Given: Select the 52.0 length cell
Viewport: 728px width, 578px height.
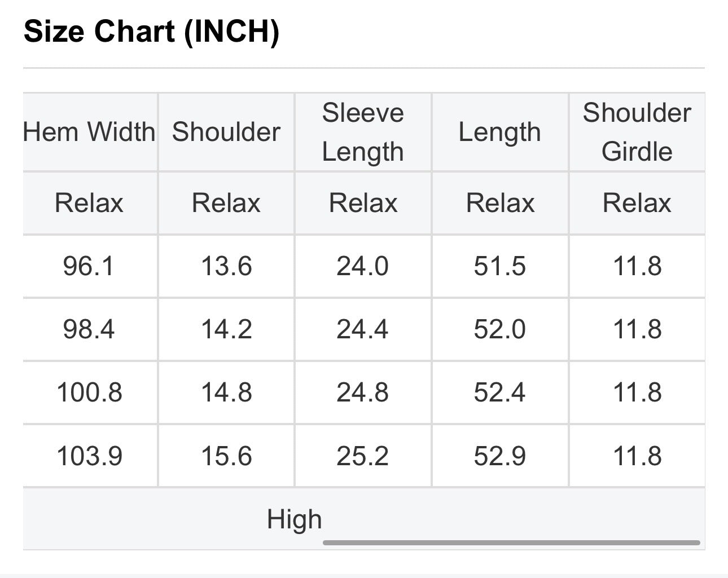Looking at the screenshot, I should point(500,329).
